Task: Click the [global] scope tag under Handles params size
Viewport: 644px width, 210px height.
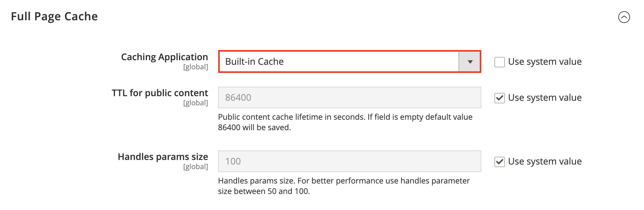Action: (196, 167)
